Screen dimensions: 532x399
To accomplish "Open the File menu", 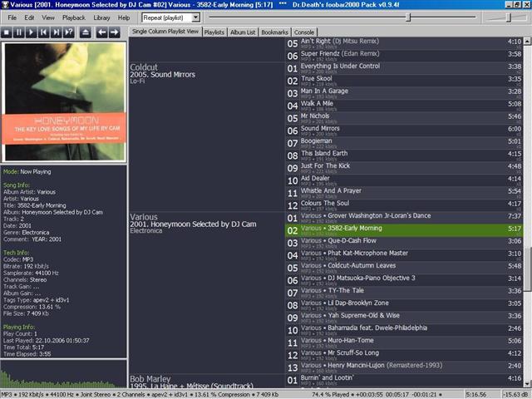I will click(12, 17).
